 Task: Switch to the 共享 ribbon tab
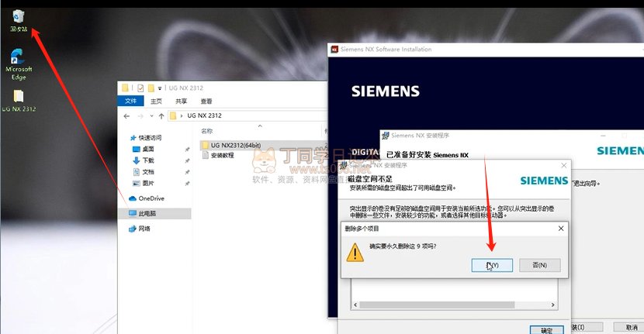click(181, 101)
